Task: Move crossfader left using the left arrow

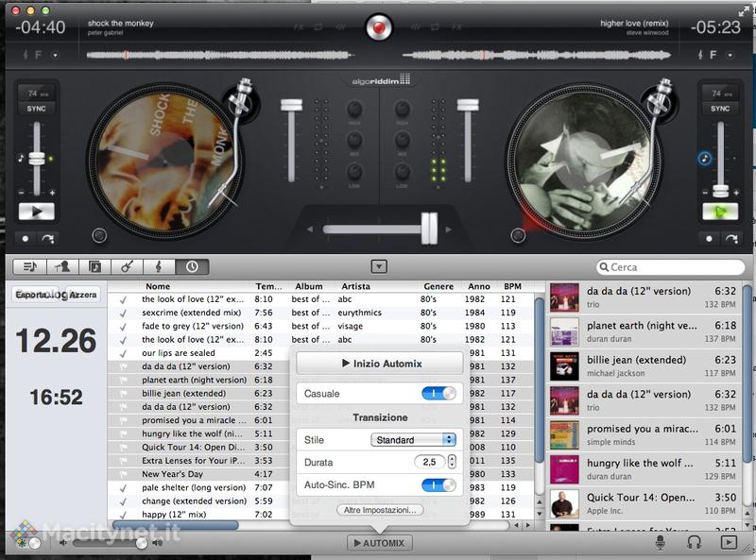Action: pos(310,229)
